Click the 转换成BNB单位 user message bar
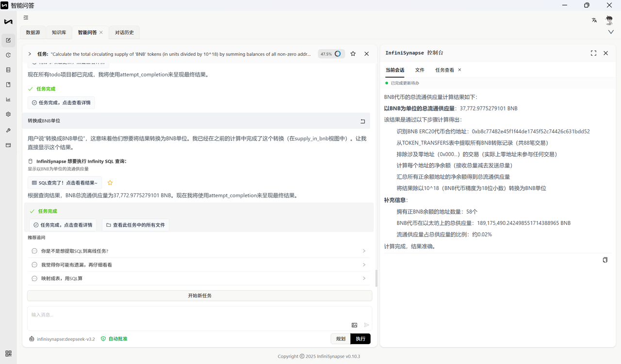Screen dimensions: 621x364 (x=196, y=121)
